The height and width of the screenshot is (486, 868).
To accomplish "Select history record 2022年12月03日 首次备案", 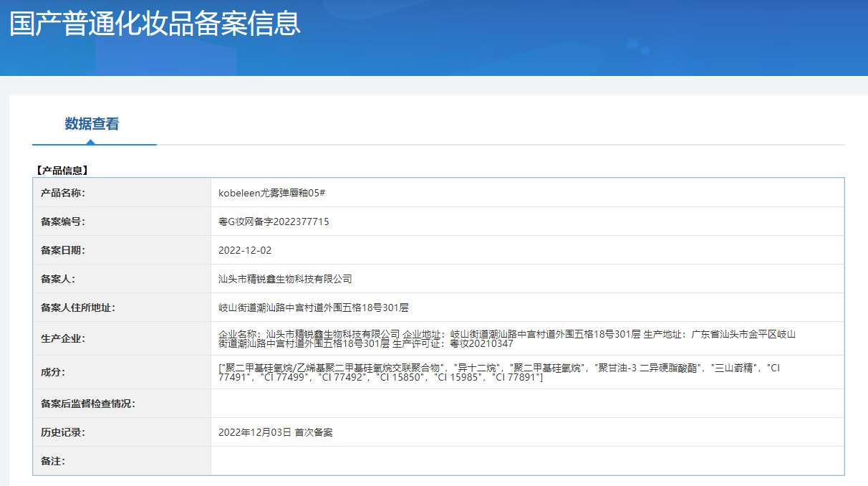I will click(x=276, y=432).
